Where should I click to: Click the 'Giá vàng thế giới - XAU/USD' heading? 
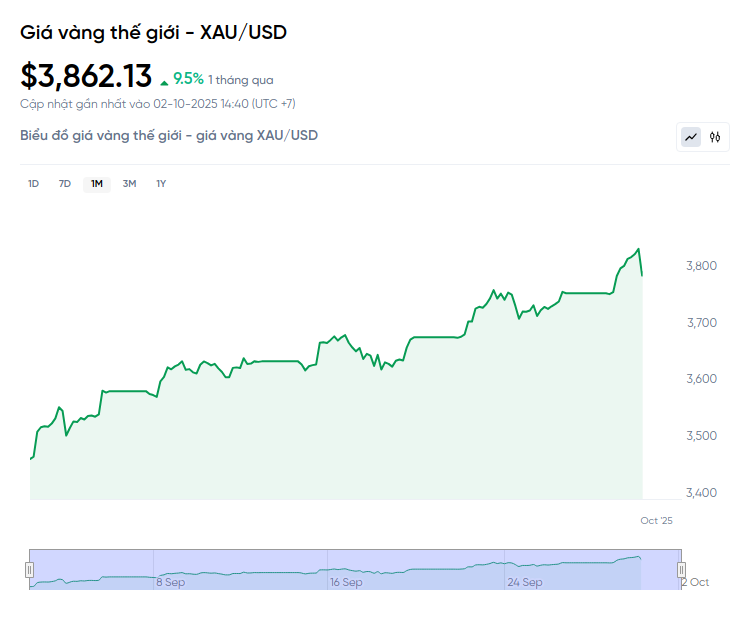153,32
